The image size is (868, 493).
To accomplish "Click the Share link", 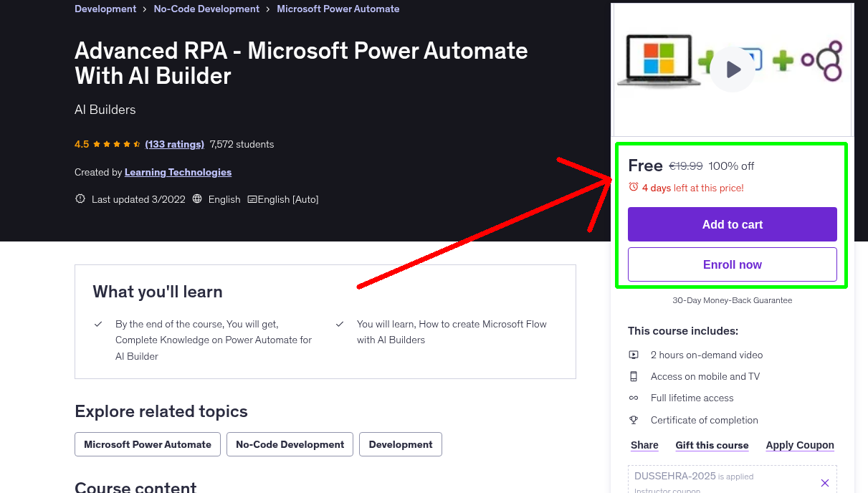I will coord(644,445).
